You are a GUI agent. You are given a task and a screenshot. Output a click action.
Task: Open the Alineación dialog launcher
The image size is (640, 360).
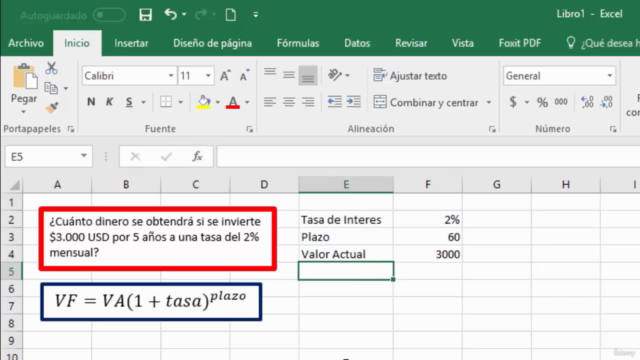(492, 129)
